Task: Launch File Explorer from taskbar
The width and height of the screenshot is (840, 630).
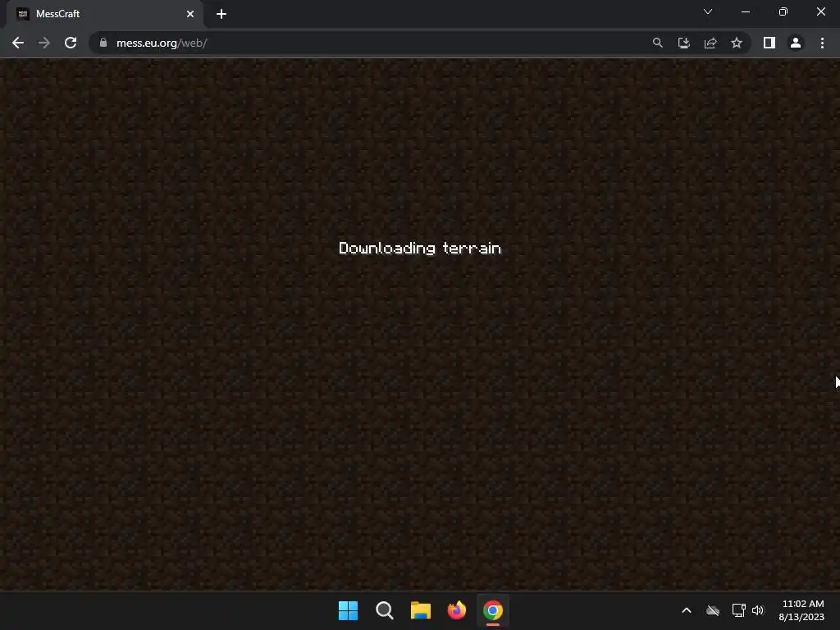Action: pyautogui.click(x=421, y=610)
